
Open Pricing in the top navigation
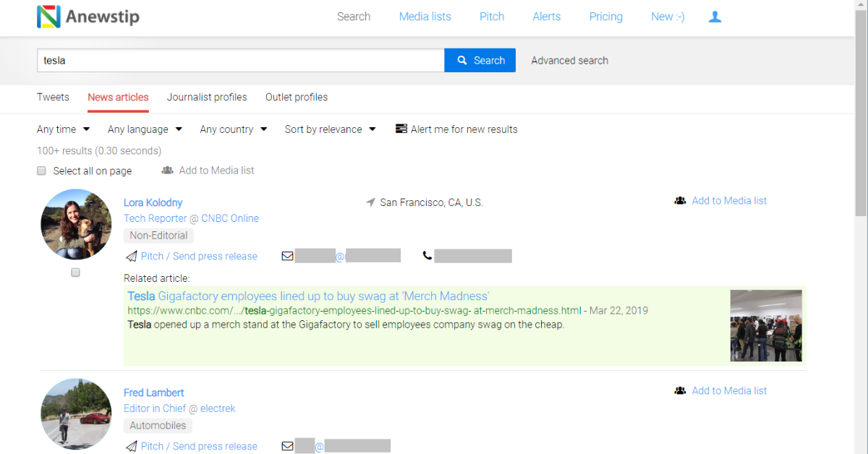pos(606,17)
